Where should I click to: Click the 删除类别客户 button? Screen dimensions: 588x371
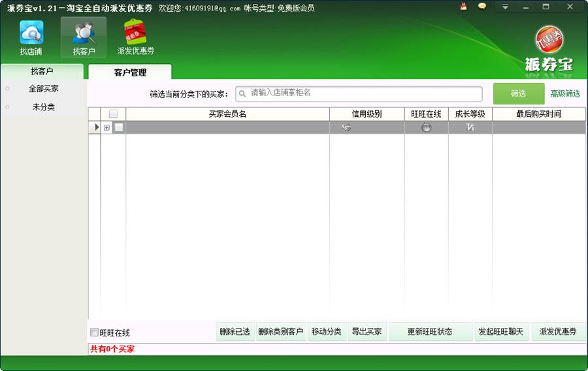281,332
